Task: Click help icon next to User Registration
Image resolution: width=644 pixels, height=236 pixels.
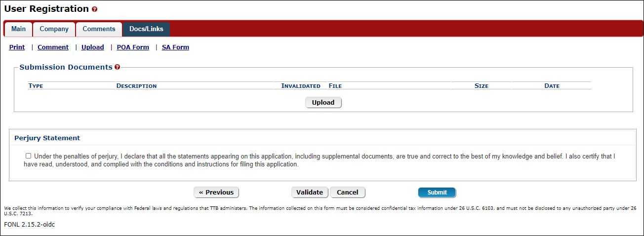Action: (95, 9)
